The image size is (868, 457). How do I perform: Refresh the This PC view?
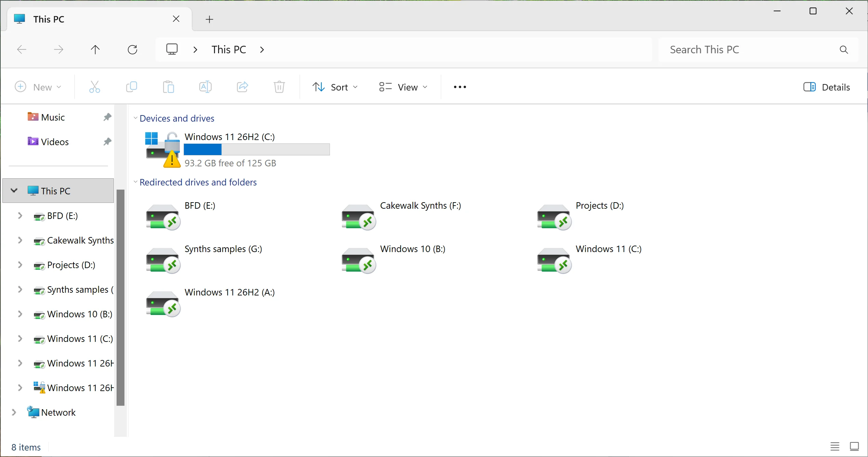(132, 50)
